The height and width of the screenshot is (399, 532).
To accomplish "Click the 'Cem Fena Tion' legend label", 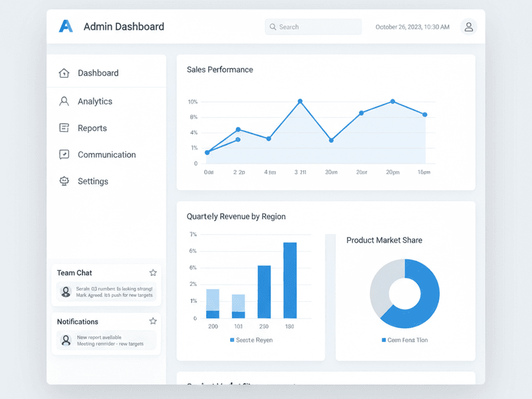I will tap(408, 340).
